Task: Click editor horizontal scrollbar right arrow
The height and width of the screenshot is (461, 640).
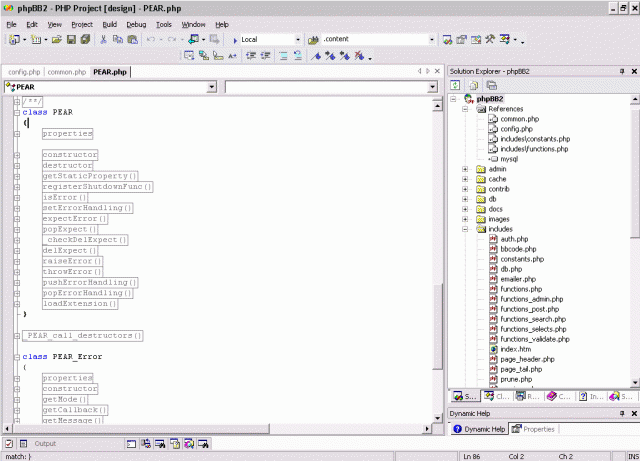Action: (427, 429)
